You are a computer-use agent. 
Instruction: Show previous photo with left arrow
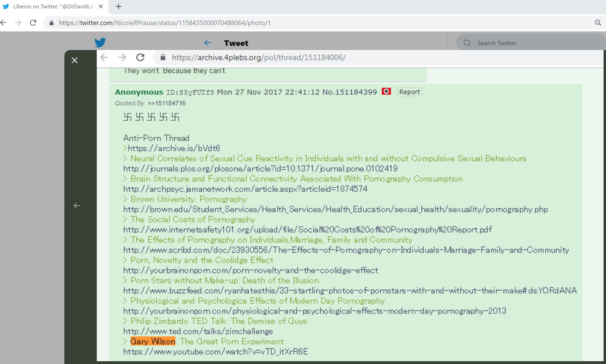(77, 206)
